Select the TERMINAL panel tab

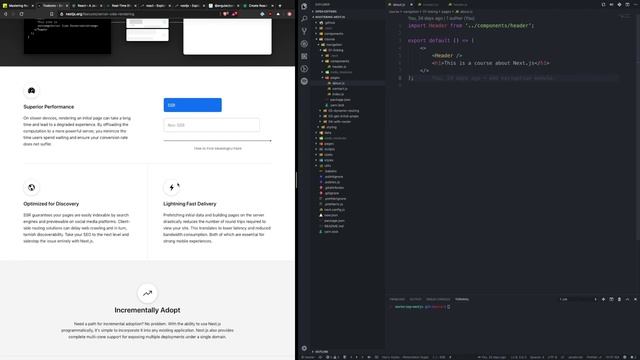462,299
